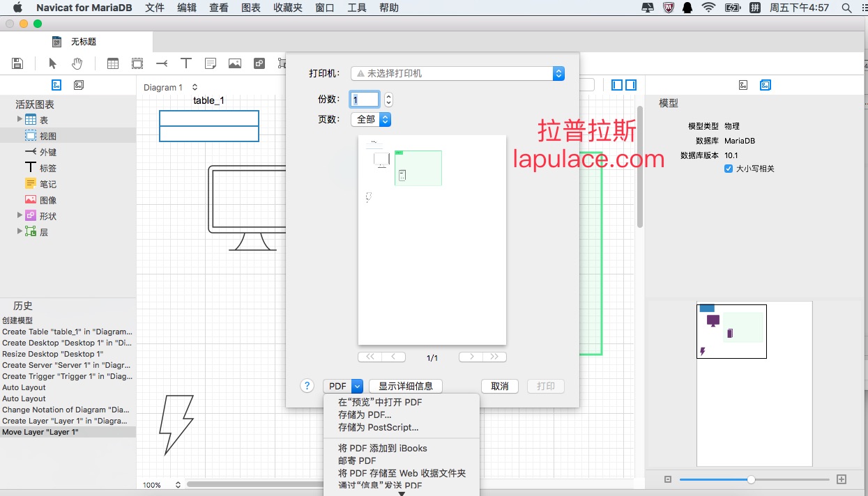
Task: Open the 100% zoom level selector
Action: pos(162,485)
